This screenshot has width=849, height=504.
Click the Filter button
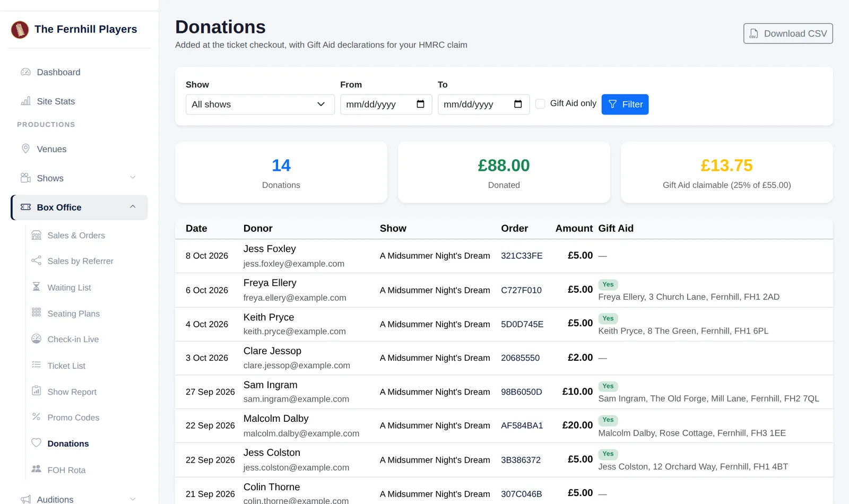click(625, 105)
